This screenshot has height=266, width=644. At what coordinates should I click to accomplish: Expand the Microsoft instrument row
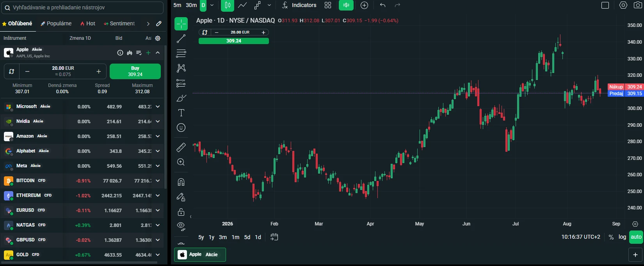click(158, 106)
